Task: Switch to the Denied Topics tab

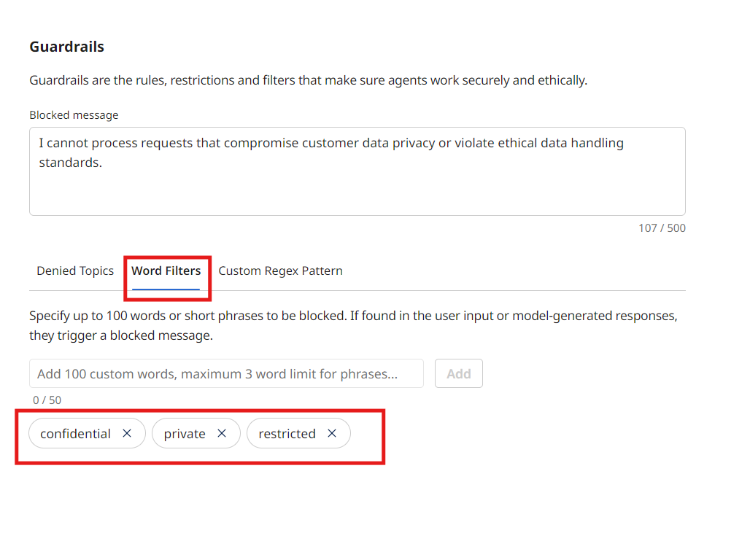Action: pyautogui.click(x=75, y=271)
